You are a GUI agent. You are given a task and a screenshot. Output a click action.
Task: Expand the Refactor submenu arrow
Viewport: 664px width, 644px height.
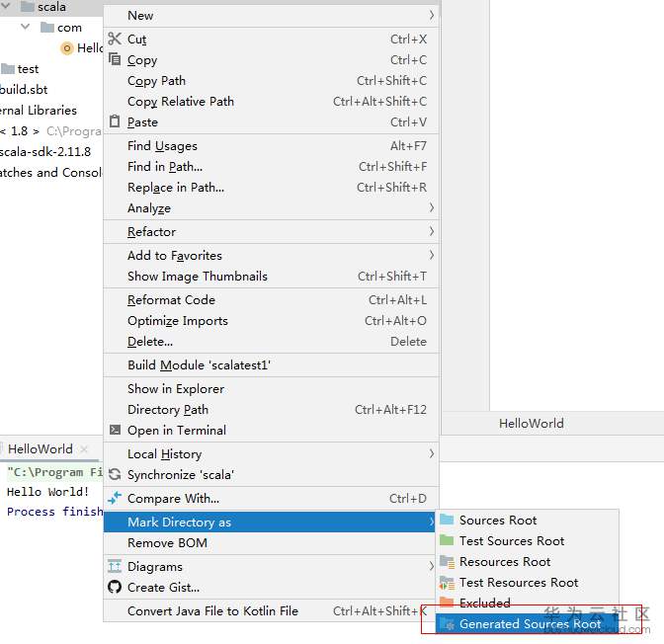[431, 231]
